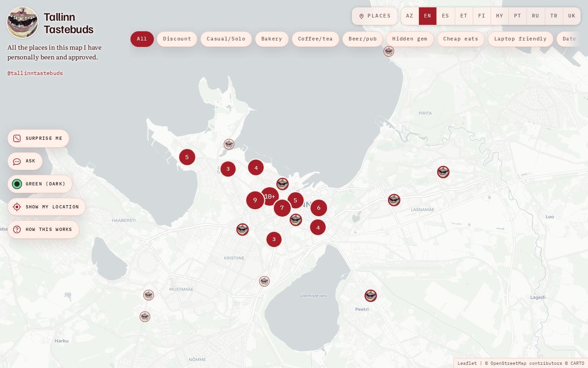
Task: Filter places by Casual/Solo
Action: pos(226,39)
